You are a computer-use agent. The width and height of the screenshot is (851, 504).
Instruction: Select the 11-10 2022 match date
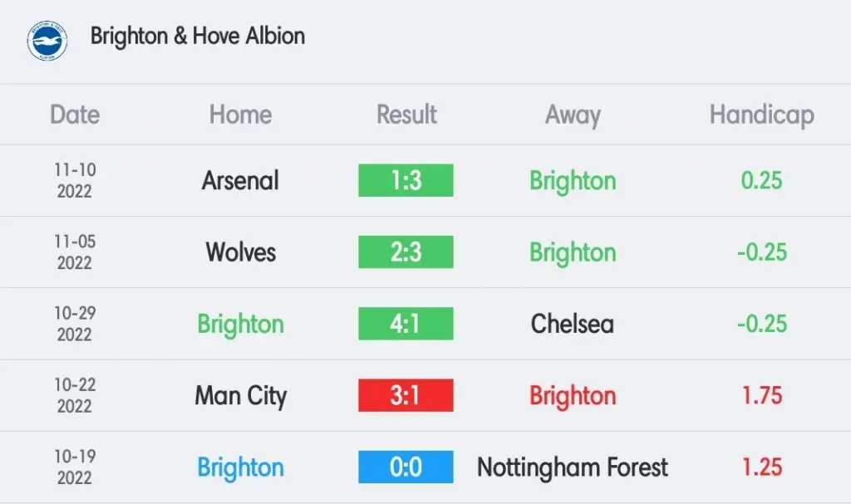75,181
